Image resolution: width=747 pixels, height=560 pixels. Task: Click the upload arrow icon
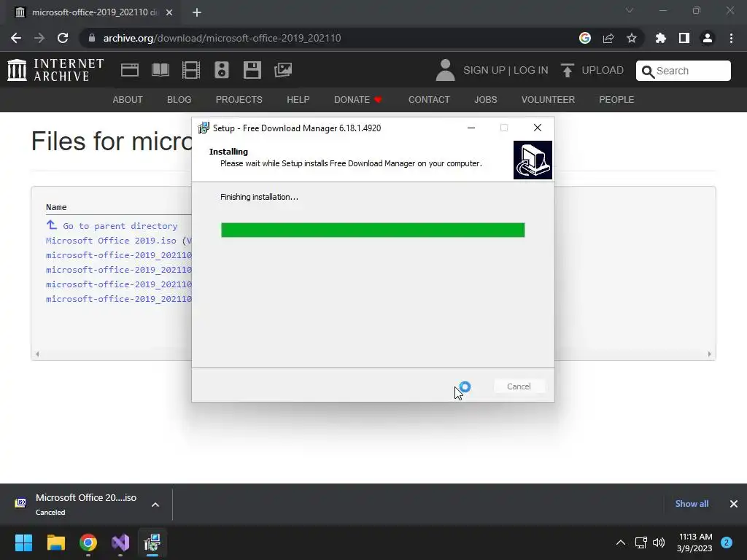point(567,71)
